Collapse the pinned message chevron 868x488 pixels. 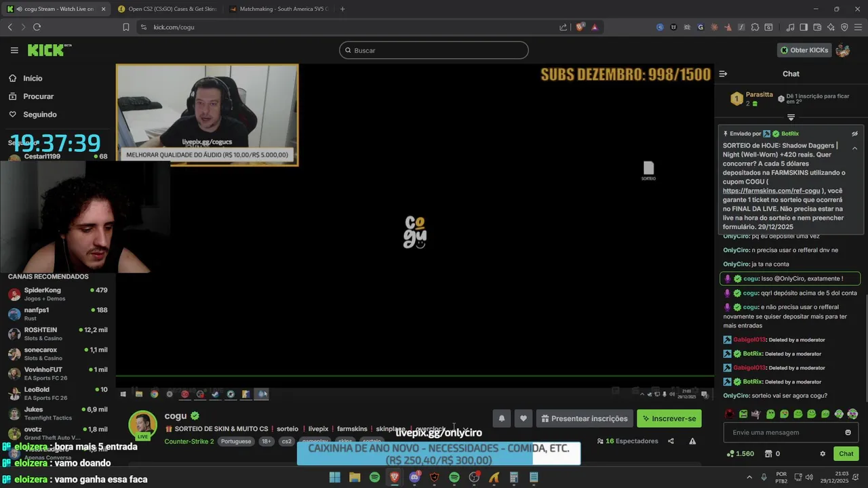(854, 148)
